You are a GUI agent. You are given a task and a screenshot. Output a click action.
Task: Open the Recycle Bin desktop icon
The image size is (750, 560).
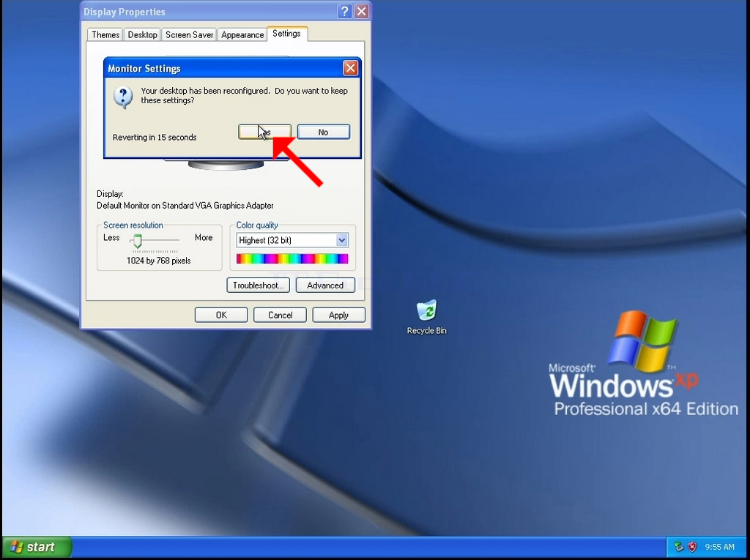(x=427, y=317)
